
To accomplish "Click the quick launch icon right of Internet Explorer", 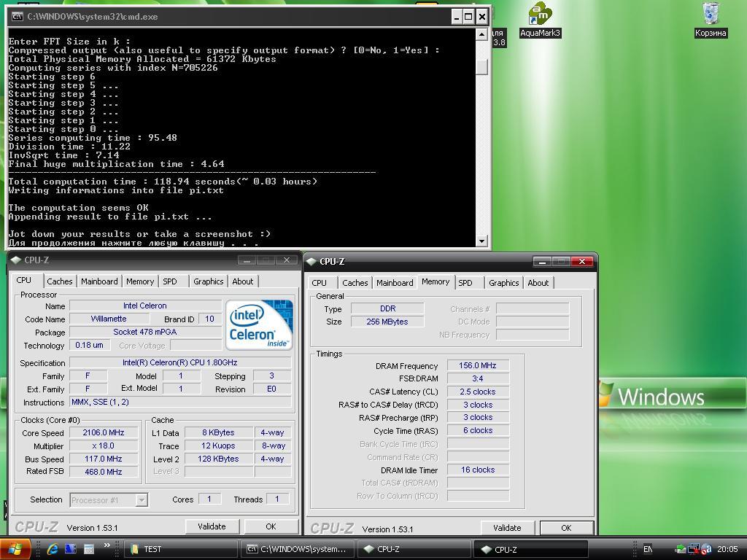I will [x=71, y=549].
